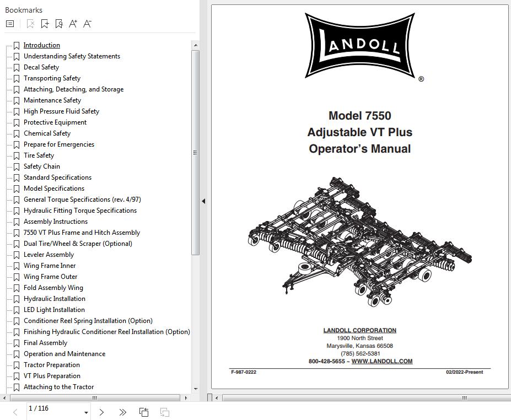Collapse the bookmarks panel with the divider arrow

tap(203, 201)
